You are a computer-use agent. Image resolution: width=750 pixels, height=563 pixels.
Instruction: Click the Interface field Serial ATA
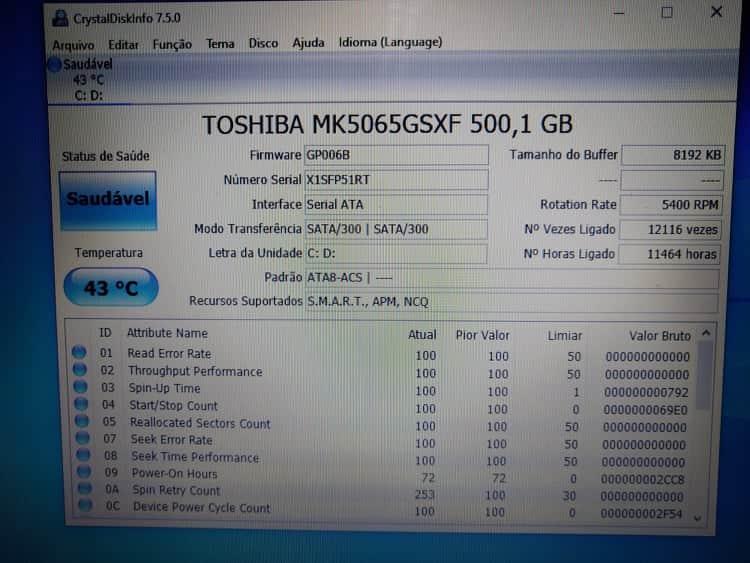click(x=397, y=205)
